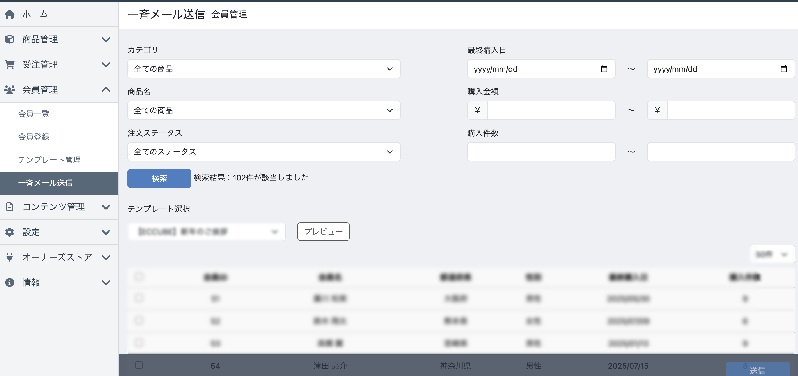Check the checkbox for member ID 54
This screenshot has height=376, width=798.
139,365
